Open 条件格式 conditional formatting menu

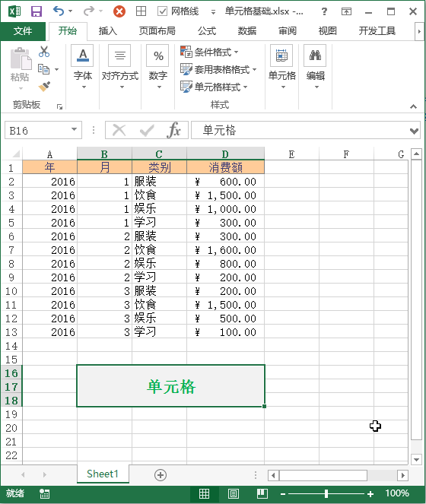210,52
